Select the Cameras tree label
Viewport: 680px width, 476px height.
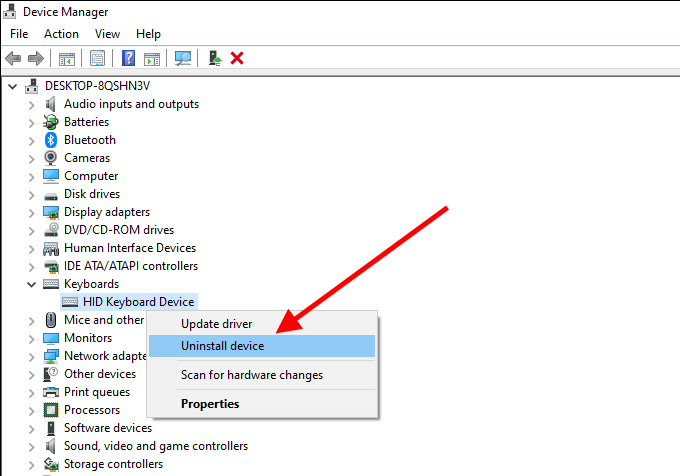(x=87, y=158)
